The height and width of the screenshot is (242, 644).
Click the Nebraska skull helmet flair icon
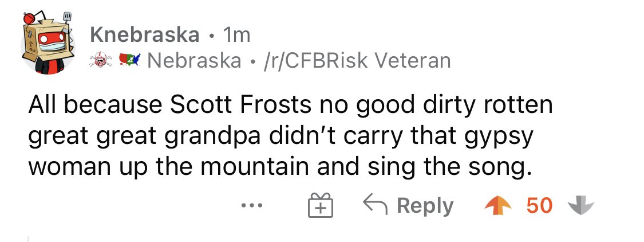pyautogui.click(x=101, y=61)
